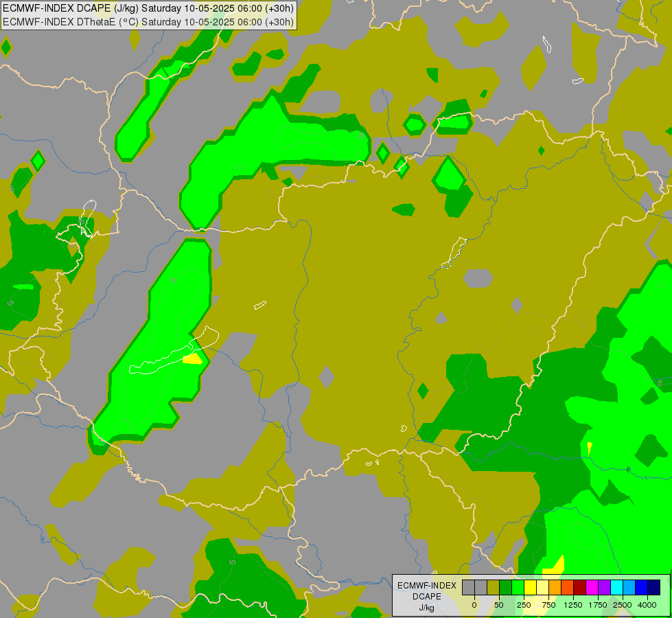Screen dimensions: 672x618
Task: Click the orange legend swatch
Action: pos(555,588)
